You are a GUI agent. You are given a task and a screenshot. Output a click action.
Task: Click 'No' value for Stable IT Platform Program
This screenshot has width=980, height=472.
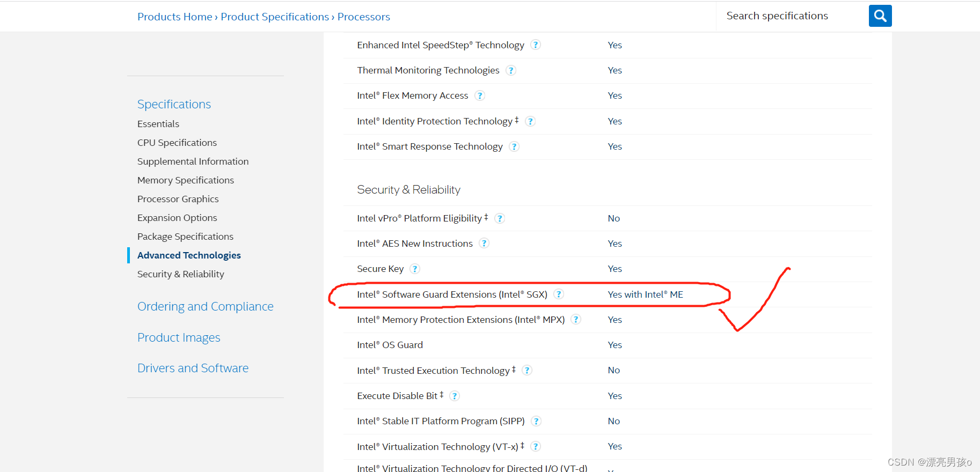point(614,421)
